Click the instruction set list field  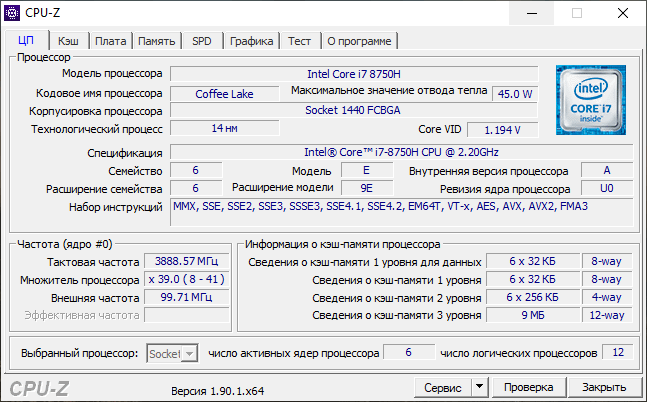pos(401,212)
